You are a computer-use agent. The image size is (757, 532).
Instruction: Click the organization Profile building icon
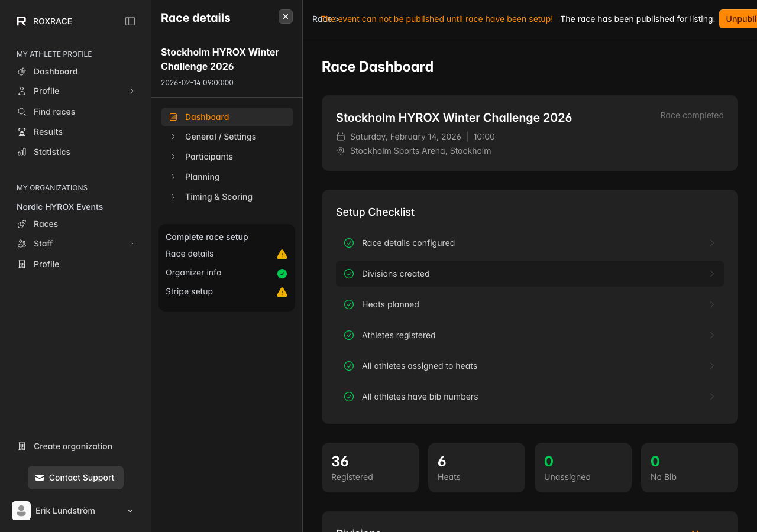pyautogui.click(x=22, y=264)
